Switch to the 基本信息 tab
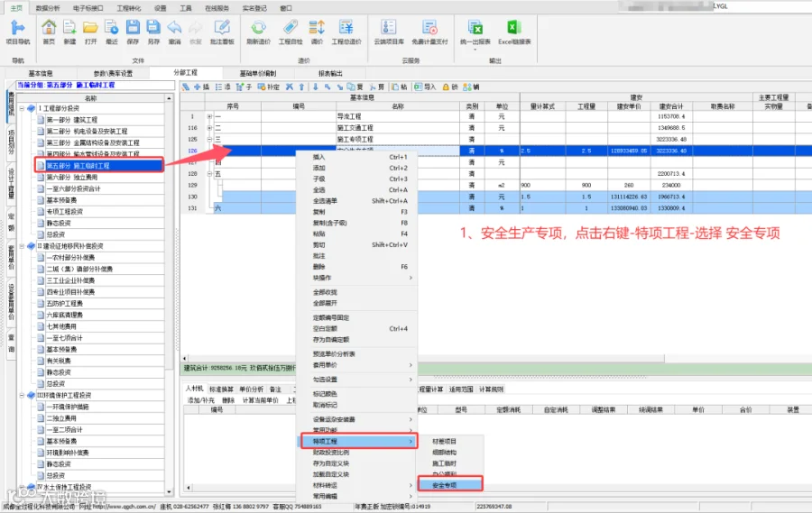 (x=41, y=74)
